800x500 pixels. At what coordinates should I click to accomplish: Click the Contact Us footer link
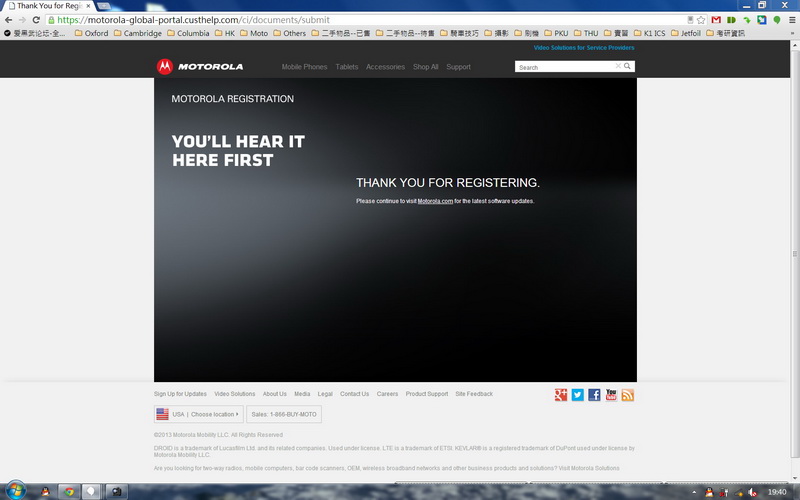[x=355, y=394]
